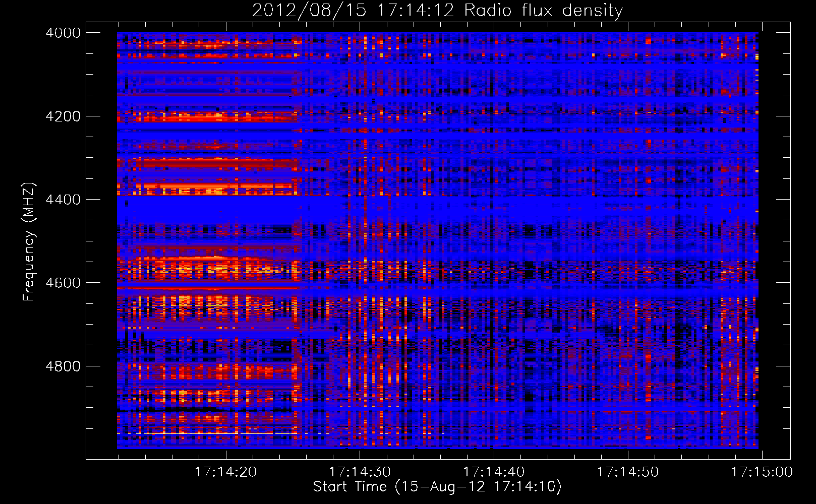This screenshot has height=504, width=816.
Task: Click the 4400 frequency tick label
Action: (x=63, y=200)
